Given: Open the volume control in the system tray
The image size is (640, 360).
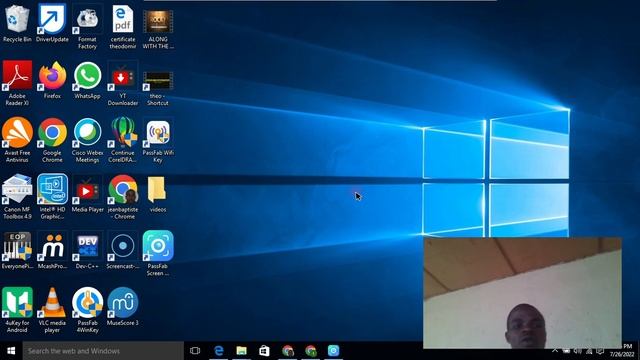Looking at the screenshot, I should pyautogui.click(x=578, y=351).
